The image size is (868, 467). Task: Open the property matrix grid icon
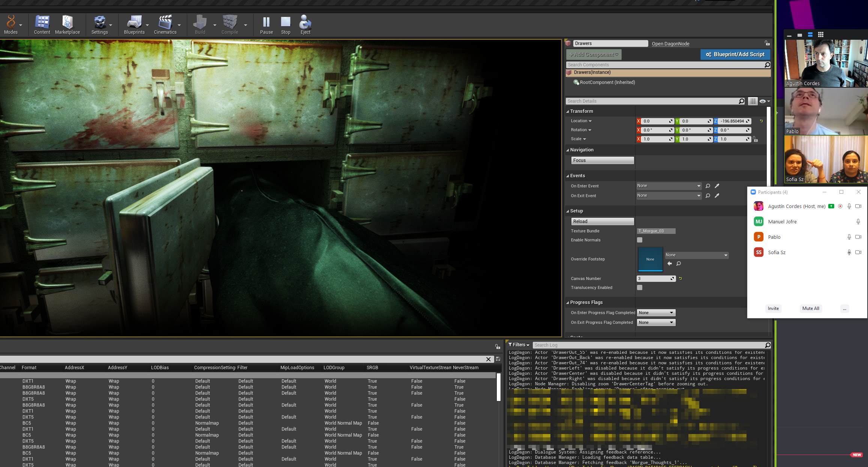tap(753, 101)
